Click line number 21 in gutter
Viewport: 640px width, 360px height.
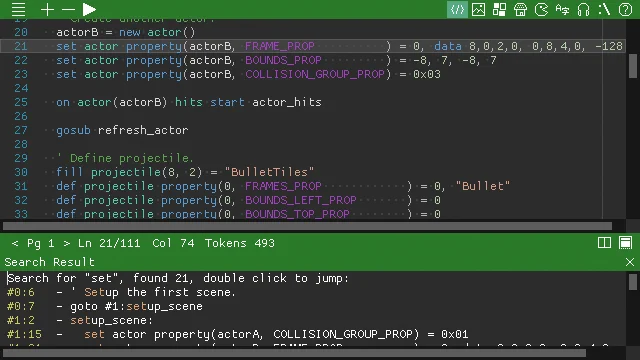tap(21, 46)
